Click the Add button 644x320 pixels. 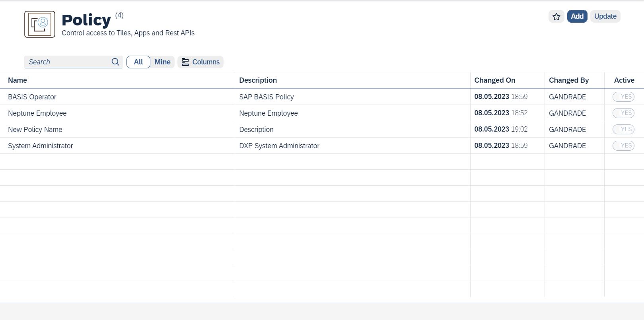(x=577, y=16)
